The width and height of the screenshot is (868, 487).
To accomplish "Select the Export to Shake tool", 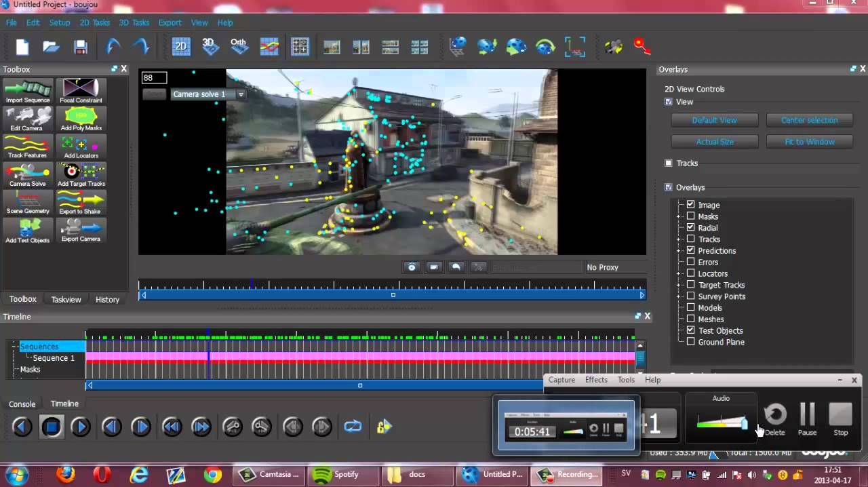I will tap(81, 202).
